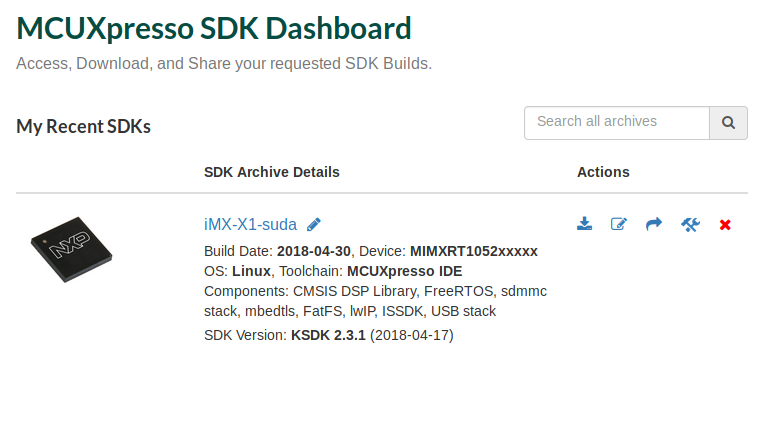Click the My Recent SDKs heading

click(83, 126)
